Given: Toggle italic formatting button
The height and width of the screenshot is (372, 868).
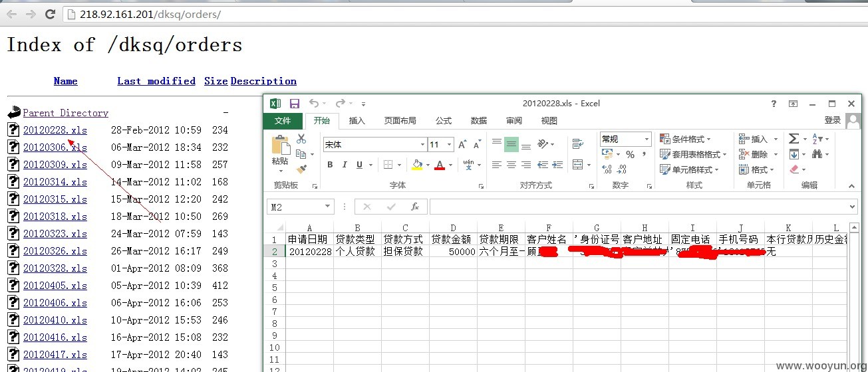Looking at the screenshot, I should pyautogui.click(x=345, y=165).
